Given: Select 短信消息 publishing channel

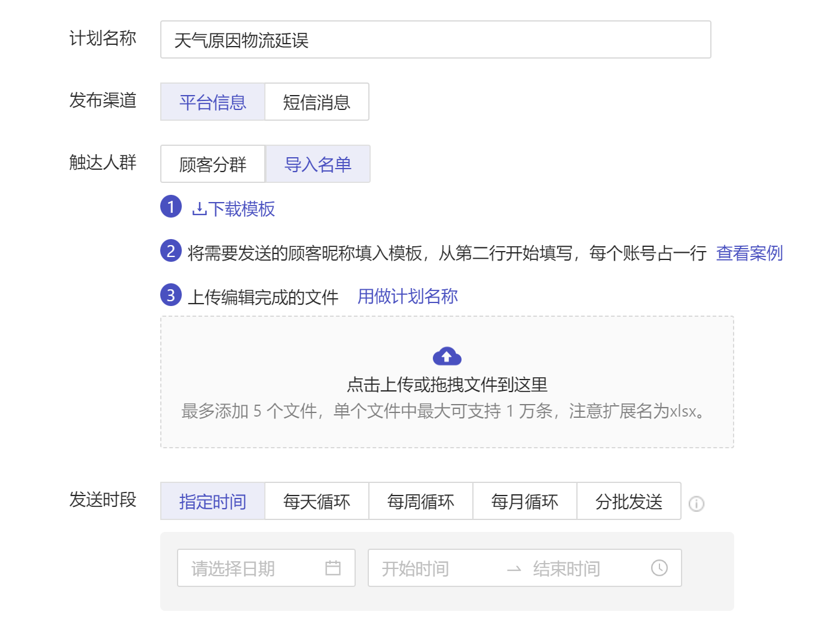Looking at the screenshot, I should (x=316, y=102).
